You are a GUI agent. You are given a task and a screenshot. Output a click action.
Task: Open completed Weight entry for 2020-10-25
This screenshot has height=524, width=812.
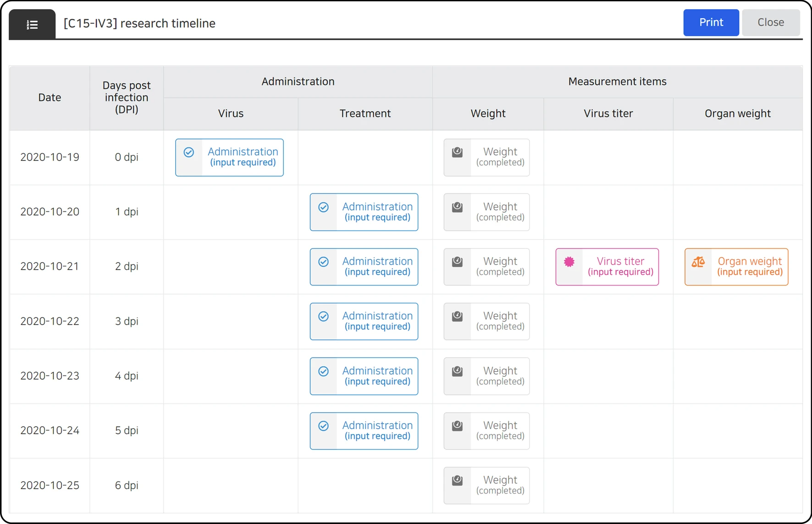(486, 485)
